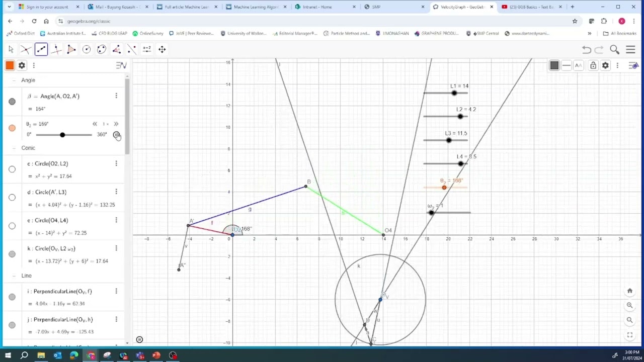Toggle visibility of θ2 slider object
This screenshot has height=362, width=644.
click(12, 128)
